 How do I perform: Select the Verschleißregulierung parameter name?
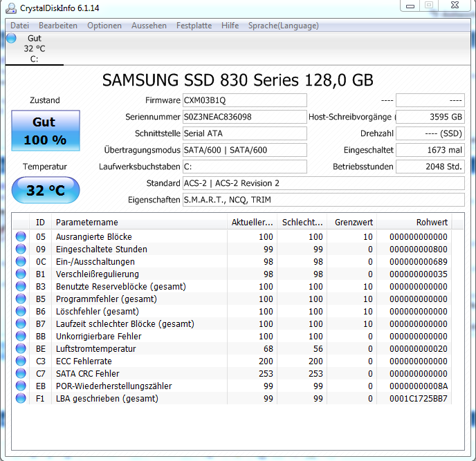98,274
